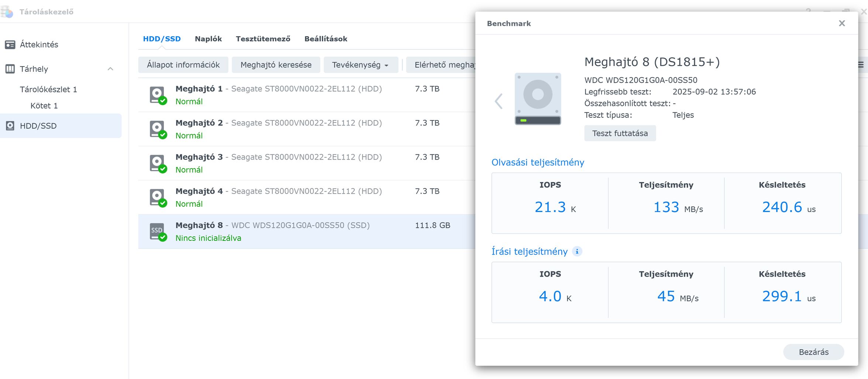Open the Tesztütemező tab

click(263, 39)
